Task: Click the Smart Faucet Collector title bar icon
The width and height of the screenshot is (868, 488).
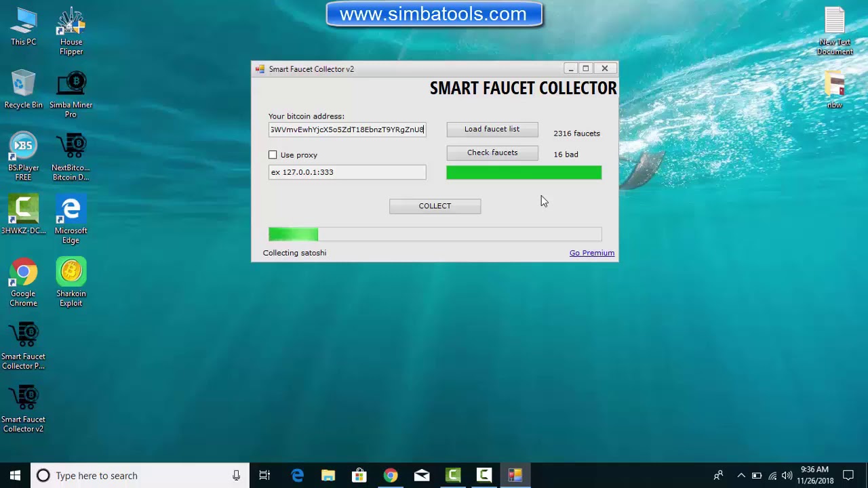Action: [x=260, y=69]
